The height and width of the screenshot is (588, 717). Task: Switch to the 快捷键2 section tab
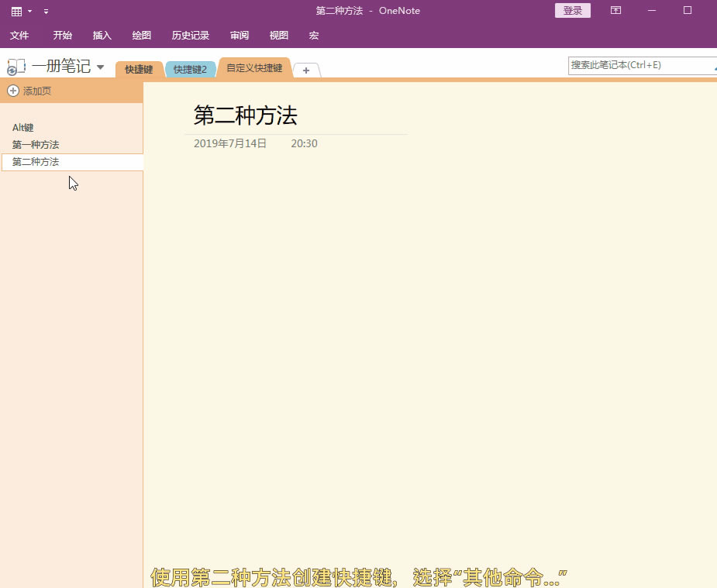191,68
